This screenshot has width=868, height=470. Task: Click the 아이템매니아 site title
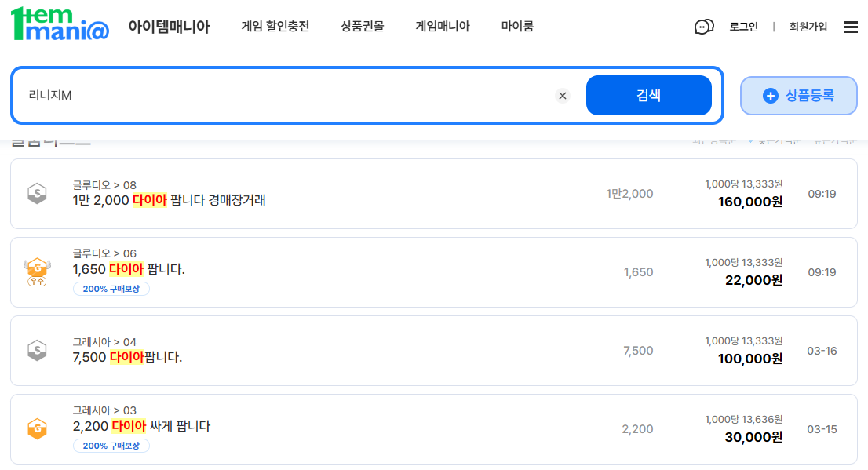tap(169, 27)
